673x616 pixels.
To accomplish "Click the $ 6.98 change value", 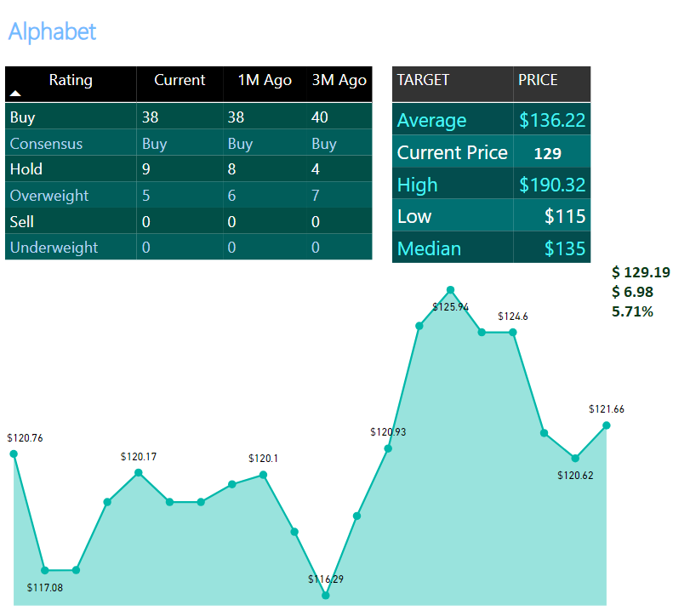I will [632, 292].
